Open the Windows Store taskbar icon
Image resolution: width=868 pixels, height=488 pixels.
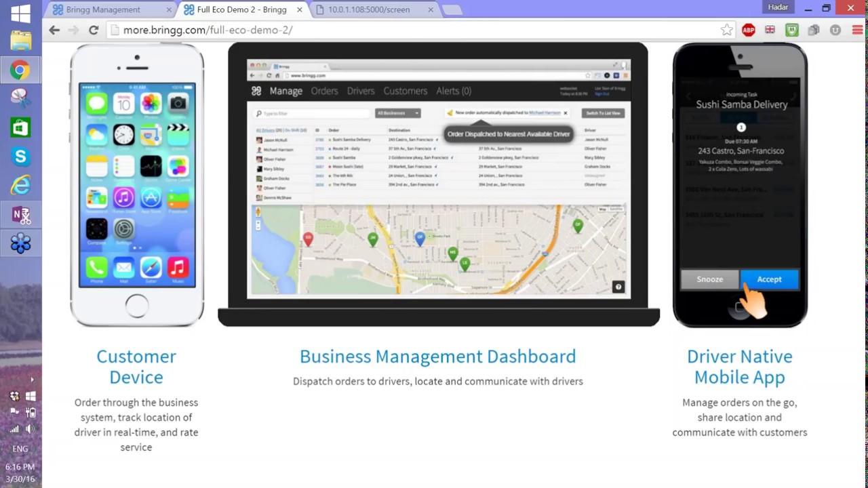[x=20, y=127]
